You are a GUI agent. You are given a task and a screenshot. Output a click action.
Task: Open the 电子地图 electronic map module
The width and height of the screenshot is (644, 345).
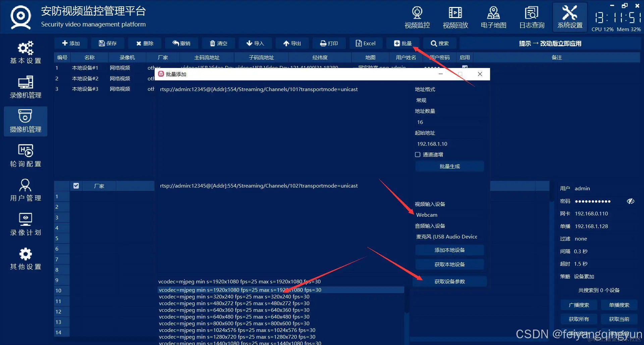click(493, 17)
